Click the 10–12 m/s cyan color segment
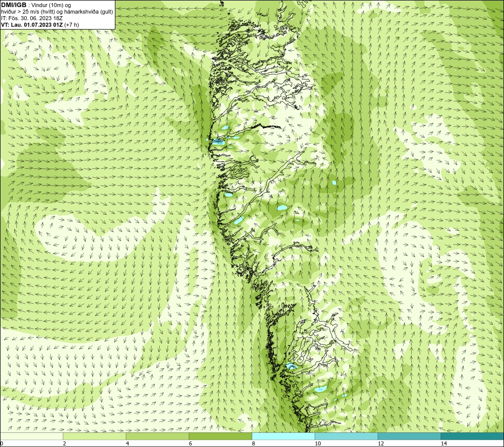 click(x=347, y=436)
